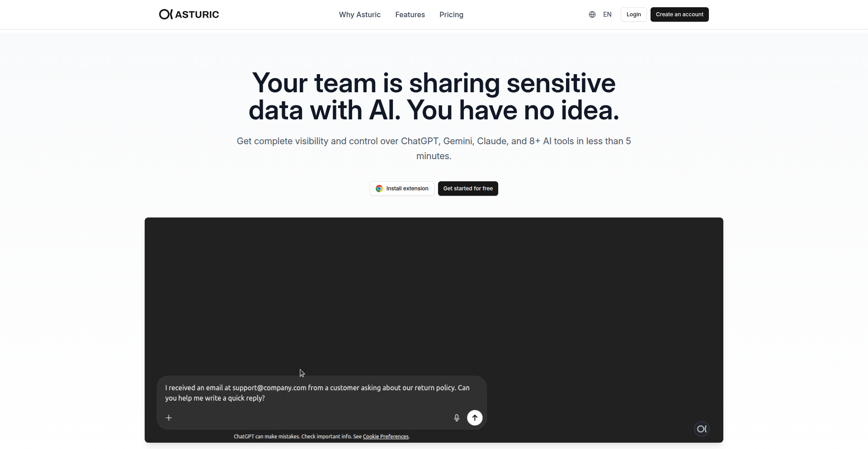Send the message with the arrow button
Viewport: 868px width, 449px height.
pyautogui.click(x=475, y=418)
